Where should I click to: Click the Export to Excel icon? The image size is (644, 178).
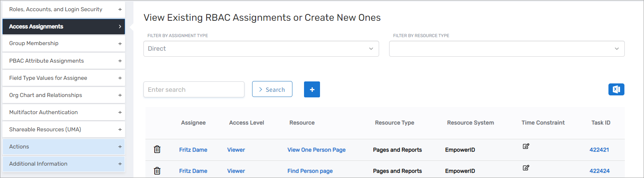click(x=616, y=89)
